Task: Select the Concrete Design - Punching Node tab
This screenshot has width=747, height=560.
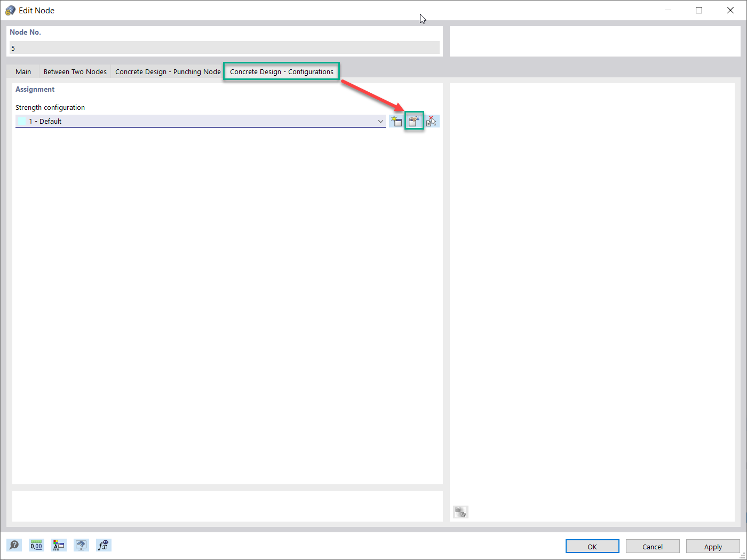Action: pos(167,71)
